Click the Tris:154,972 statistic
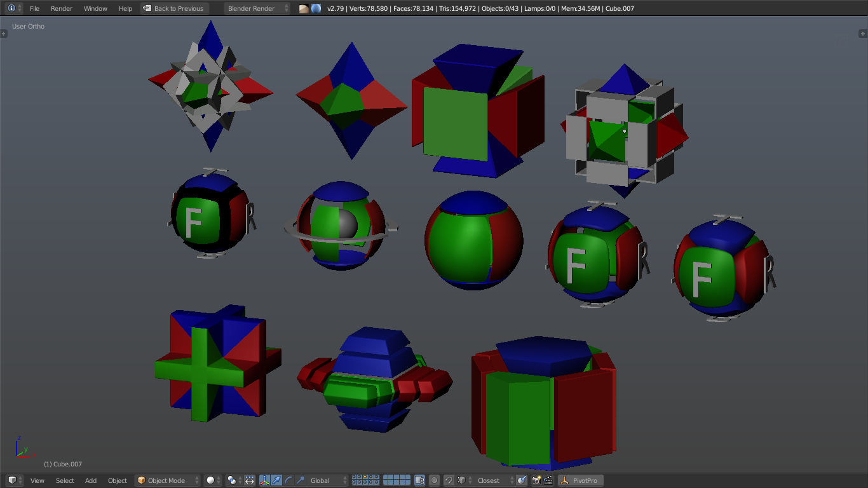Image resolution: width=868 pixels, height=488 pixels. point(458,8)
